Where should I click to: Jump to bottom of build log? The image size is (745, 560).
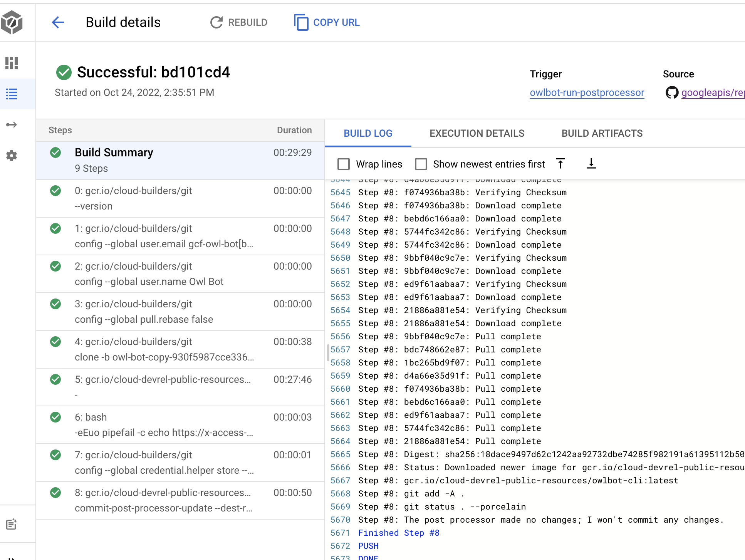(591, 164)
